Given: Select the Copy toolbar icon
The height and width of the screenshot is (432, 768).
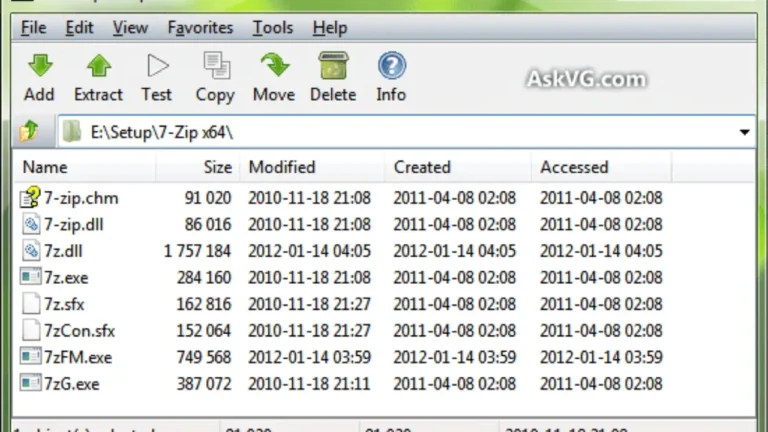Looking at the screenshot, I should coord(216,66).
